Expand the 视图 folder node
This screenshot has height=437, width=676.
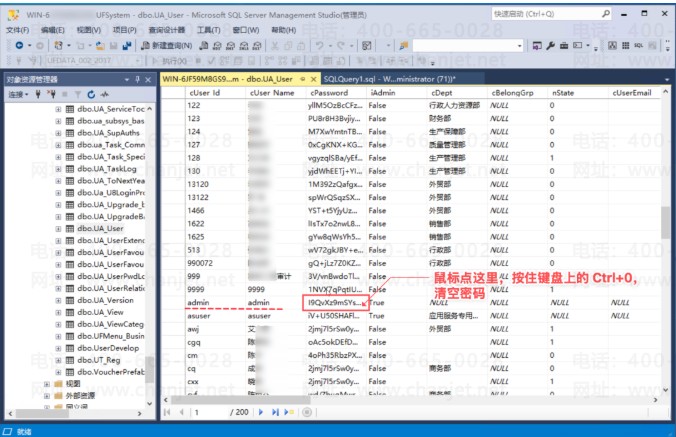click(x=47, y=384)
